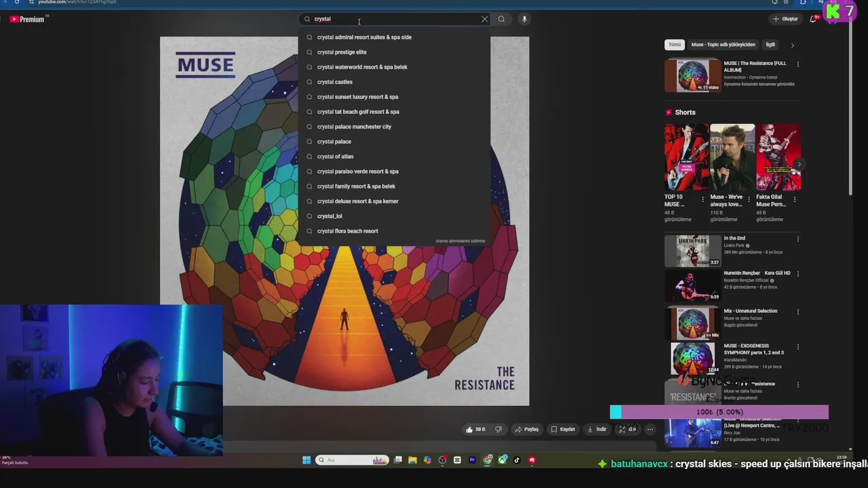The image size is (868, 488).
Task: Click inside the search field containing 'crystal'
Action: (x=393, y=19)
